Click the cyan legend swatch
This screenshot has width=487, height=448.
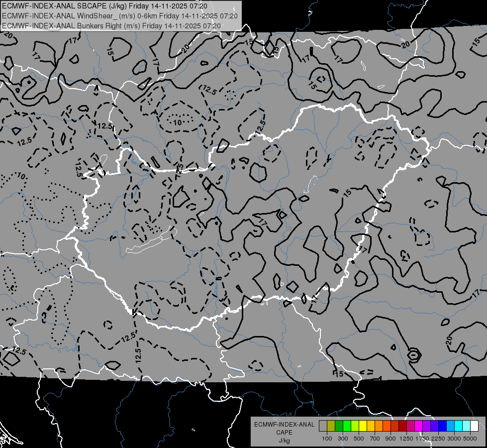[x=459, y=426]
